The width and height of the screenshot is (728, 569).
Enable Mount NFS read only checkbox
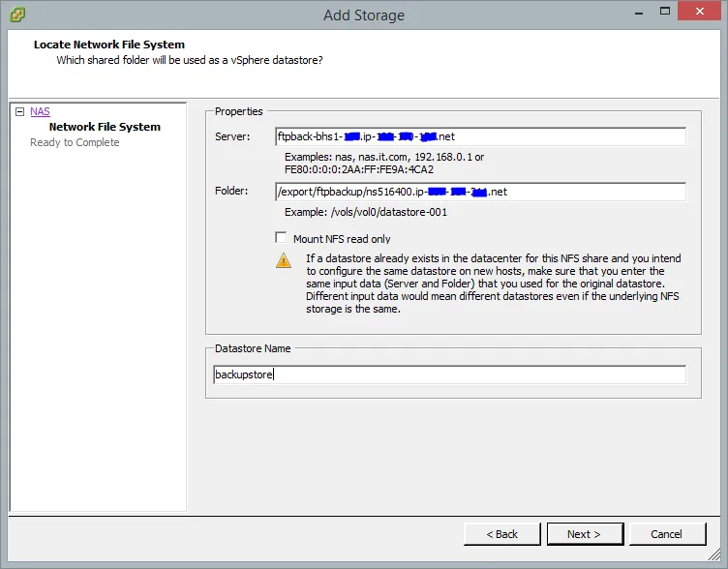tap(282, 238)
